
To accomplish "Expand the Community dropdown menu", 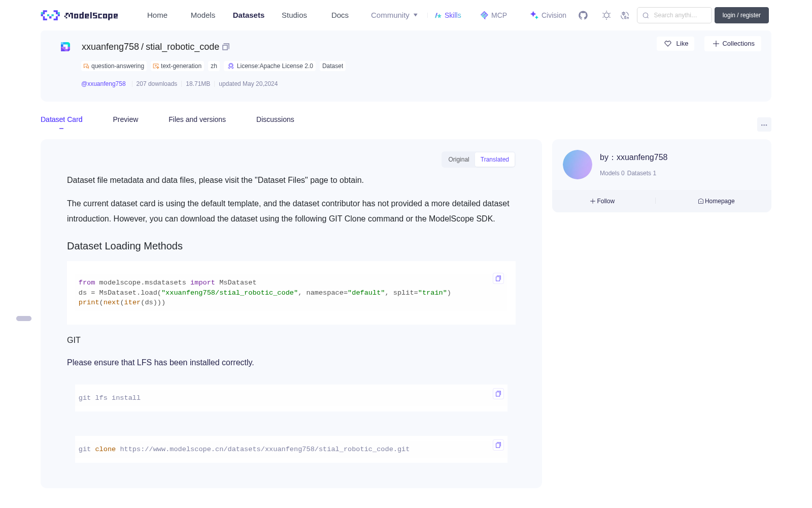I will point(394,15).
